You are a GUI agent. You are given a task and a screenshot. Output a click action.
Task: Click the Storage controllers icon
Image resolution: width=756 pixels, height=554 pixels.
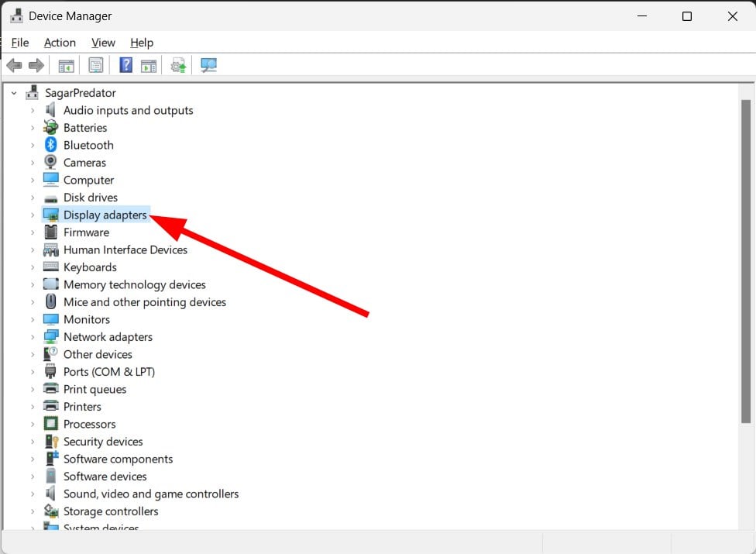50,511
